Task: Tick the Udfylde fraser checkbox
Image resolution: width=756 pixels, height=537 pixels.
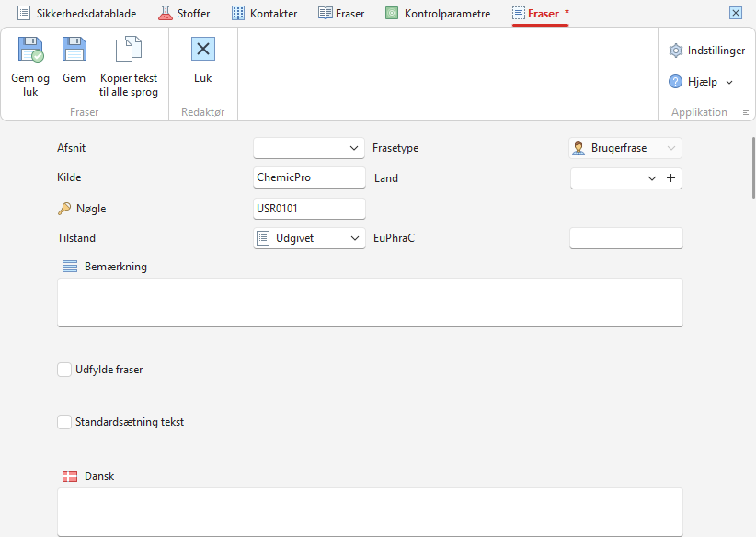Action: pos(64,370)
